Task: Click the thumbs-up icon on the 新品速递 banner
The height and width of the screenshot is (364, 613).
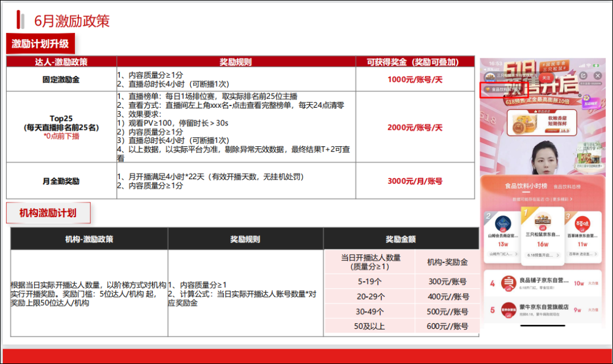Action: [x=534, y=111]
